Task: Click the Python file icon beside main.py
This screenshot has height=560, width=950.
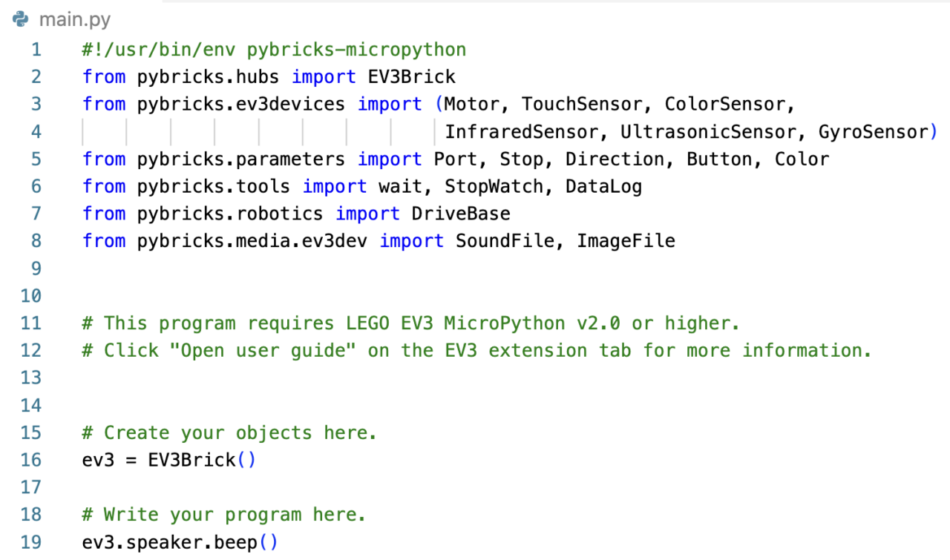Action: (21, 20)
